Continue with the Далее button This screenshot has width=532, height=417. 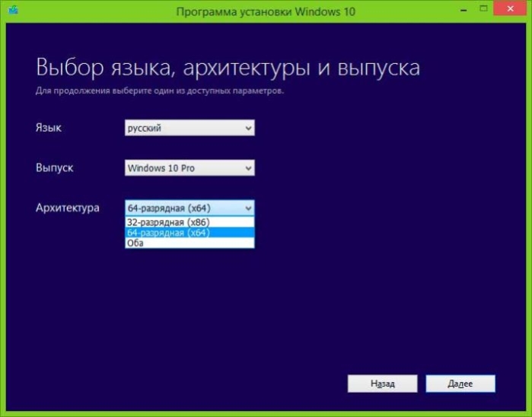(460, 384)
